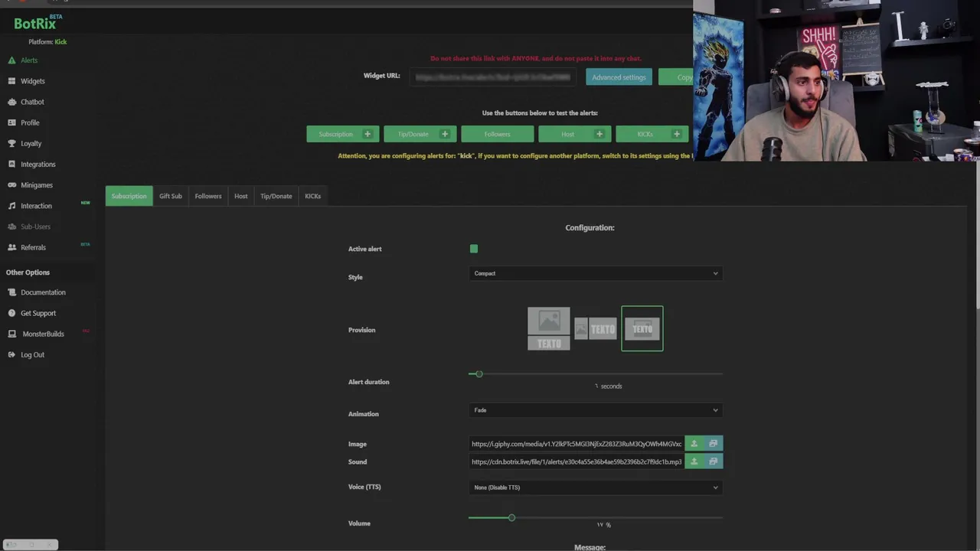Image resolution: width=980 pixels, height=551 pixels.
Task: Adjust the Alert duration slider handle
Action: (479, 373)
